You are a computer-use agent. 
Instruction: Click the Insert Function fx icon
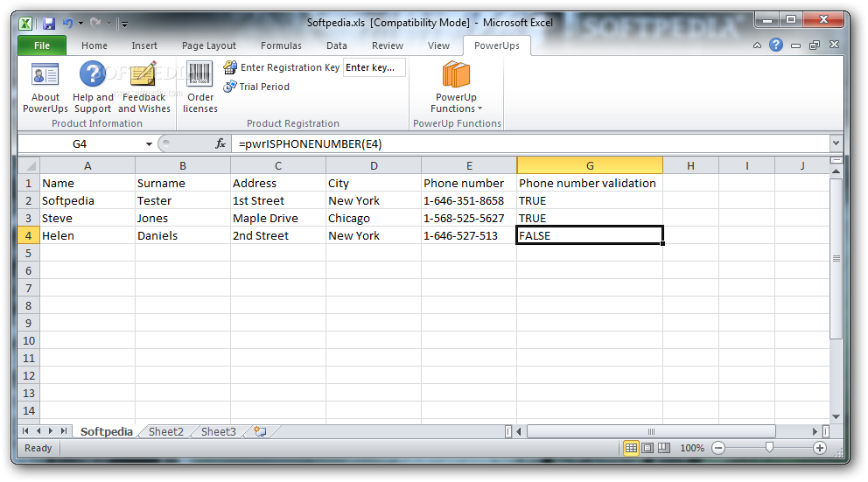point(220,143)
